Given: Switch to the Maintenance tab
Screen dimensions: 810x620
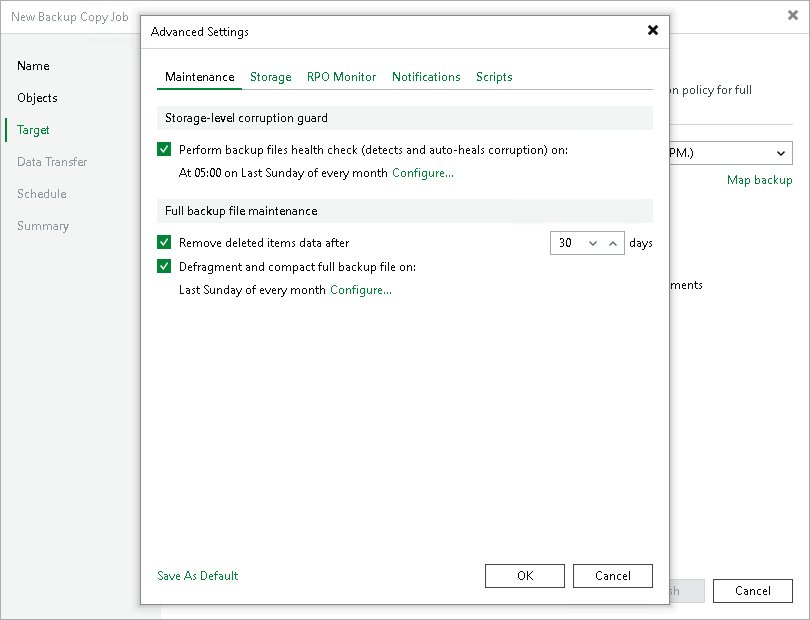Looking at the screenshot, I should pos(199,77).
